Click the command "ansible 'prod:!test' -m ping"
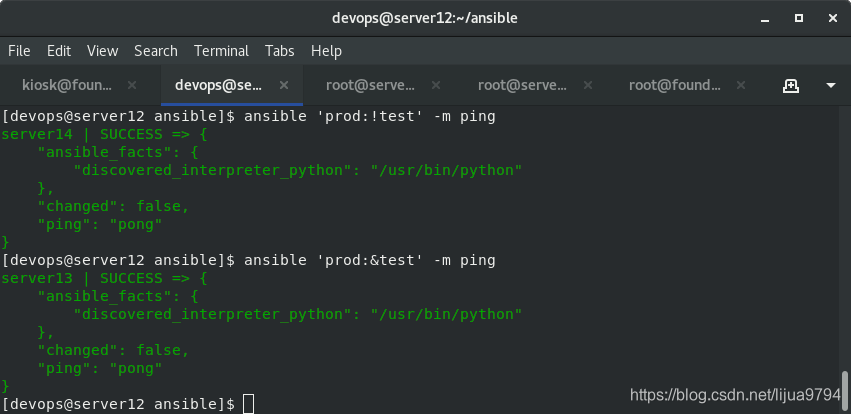 tap(370, 116)
